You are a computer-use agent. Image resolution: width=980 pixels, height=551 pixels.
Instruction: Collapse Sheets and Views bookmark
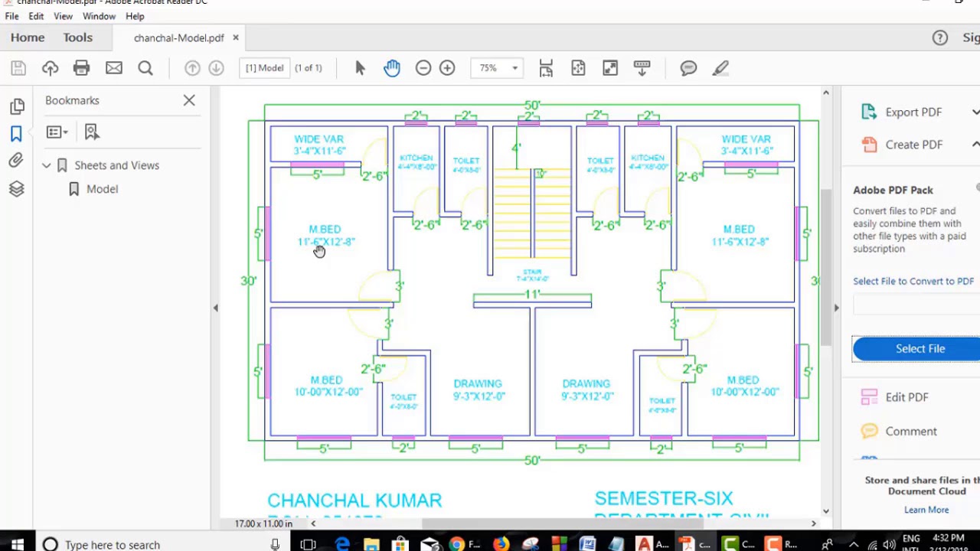pyautogui.click(x=47, y=165)
